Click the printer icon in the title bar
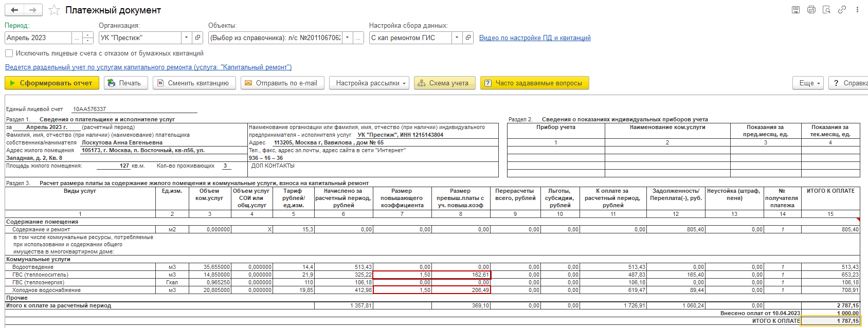The width and height of the screenshot is (868, 328). (x=811, y=10)
